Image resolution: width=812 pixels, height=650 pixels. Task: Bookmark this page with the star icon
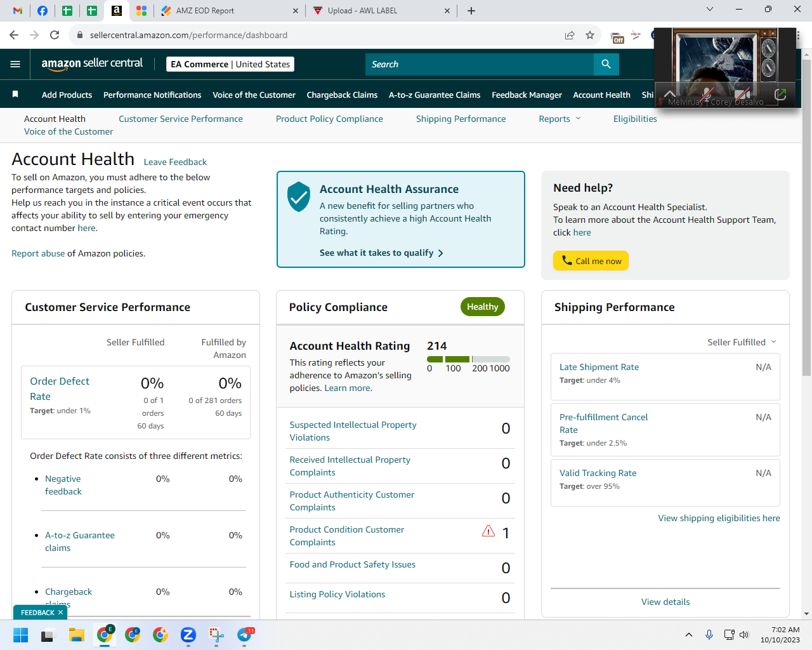point(590,35)
